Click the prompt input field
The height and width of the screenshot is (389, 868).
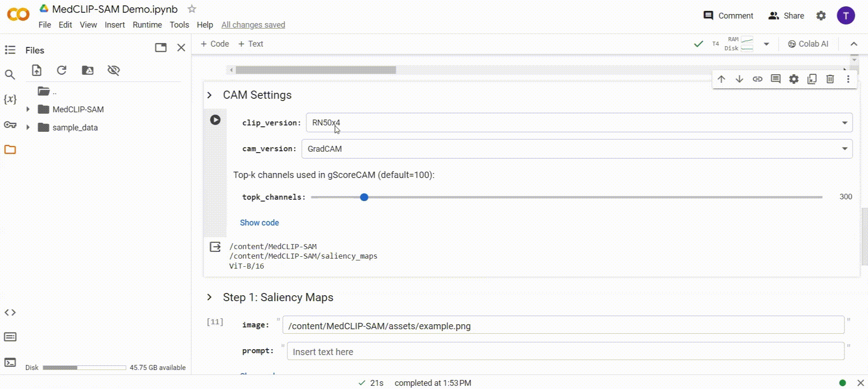pos(566,351)
